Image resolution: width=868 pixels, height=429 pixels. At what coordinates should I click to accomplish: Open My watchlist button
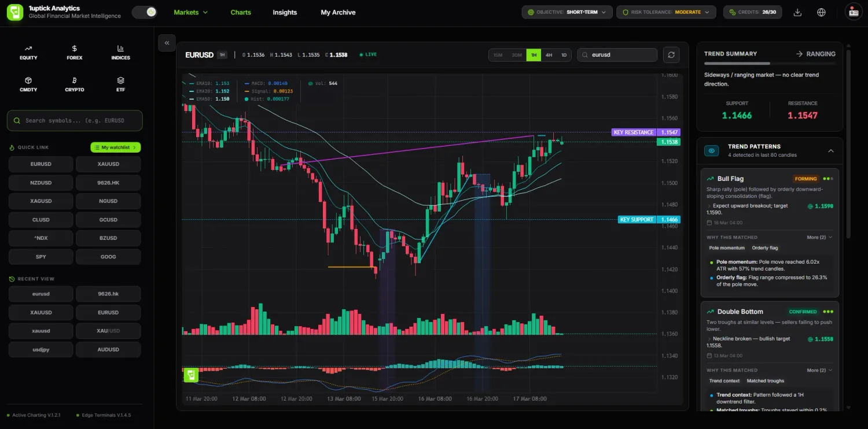tap(116, 147)
